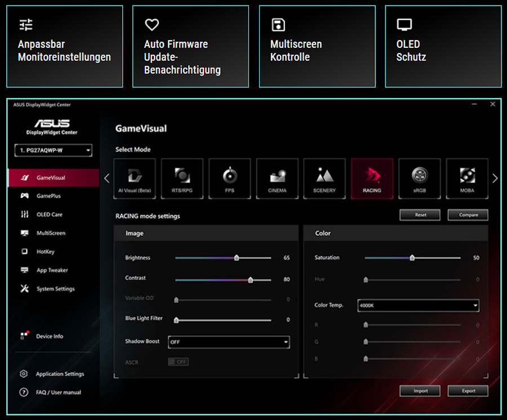Screen dimensions: 507x420
Task: Click the Multiscreen Kontrolle card
Action: point(317,46)
